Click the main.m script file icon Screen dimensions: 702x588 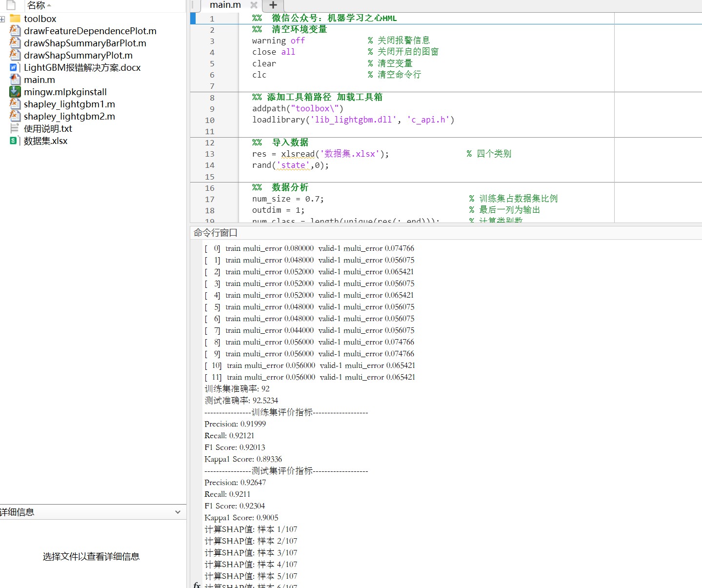[x=15, y=80]
